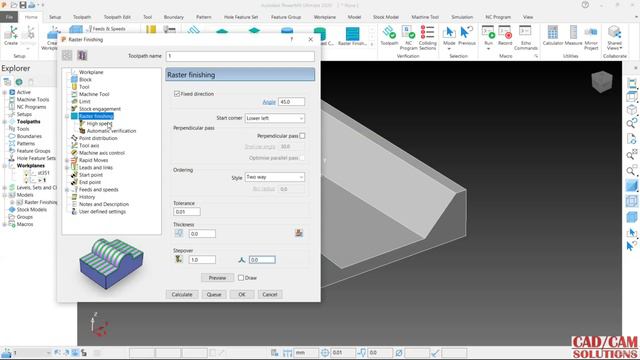Click the help icon in Raster Finishing dialog

(291, 39)
